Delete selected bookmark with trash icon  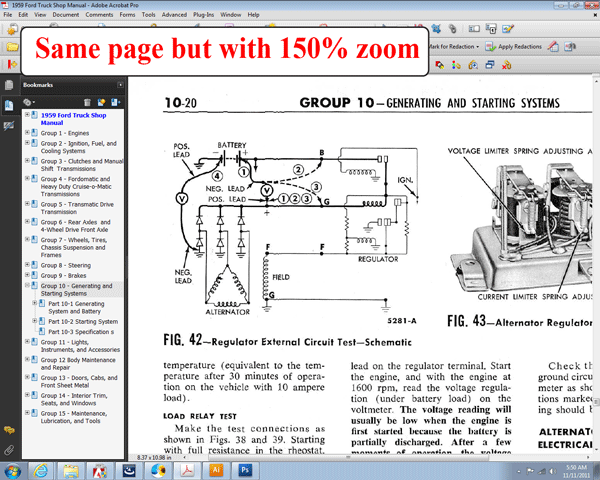tap(87, 102)
